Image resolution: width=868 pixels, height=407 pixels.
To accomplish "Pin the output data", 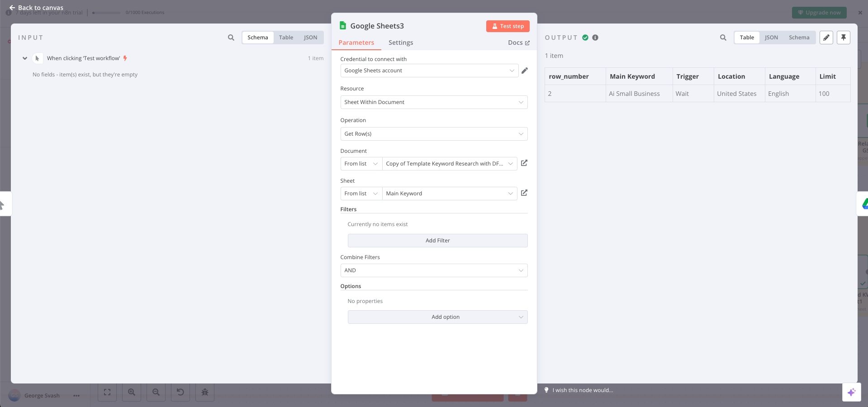I will pos(844,38).
